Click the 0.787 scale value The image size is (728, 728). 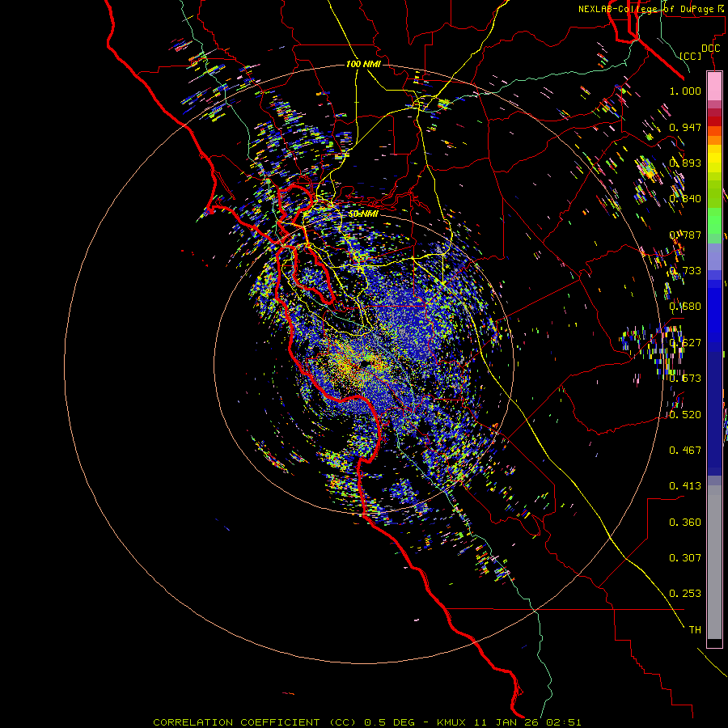685,235
